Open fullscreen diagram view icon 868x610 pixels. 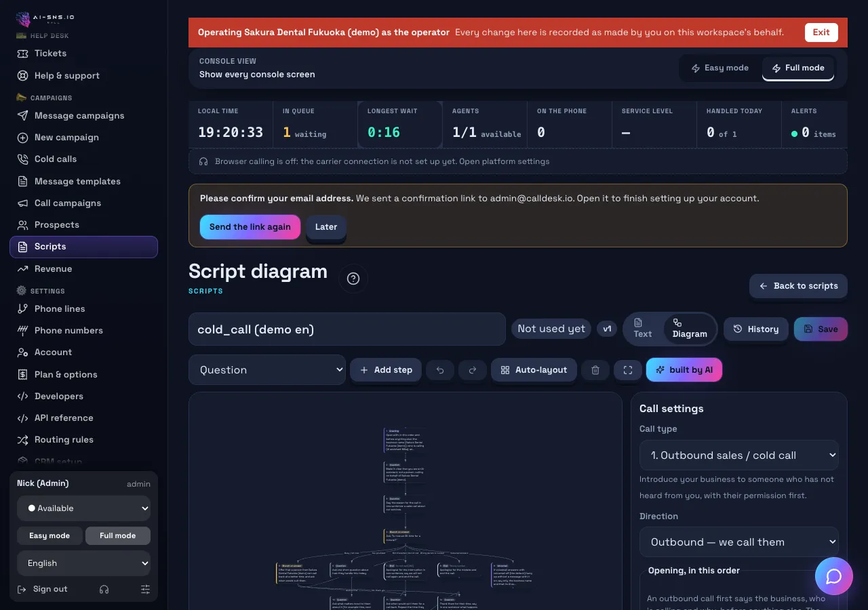[x=628, y=370]
